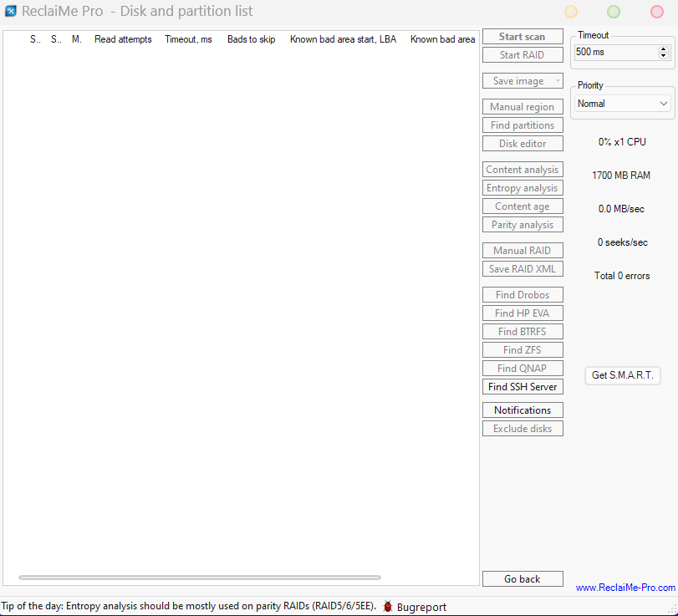Open the Disk editor
The image size is (678, 616).
click(523, 144)
